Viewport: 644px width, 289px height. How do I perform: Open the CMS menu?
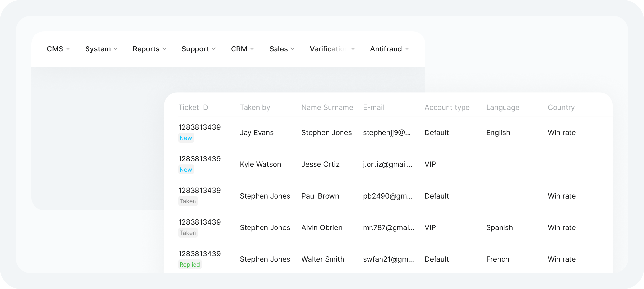(59, 49)
